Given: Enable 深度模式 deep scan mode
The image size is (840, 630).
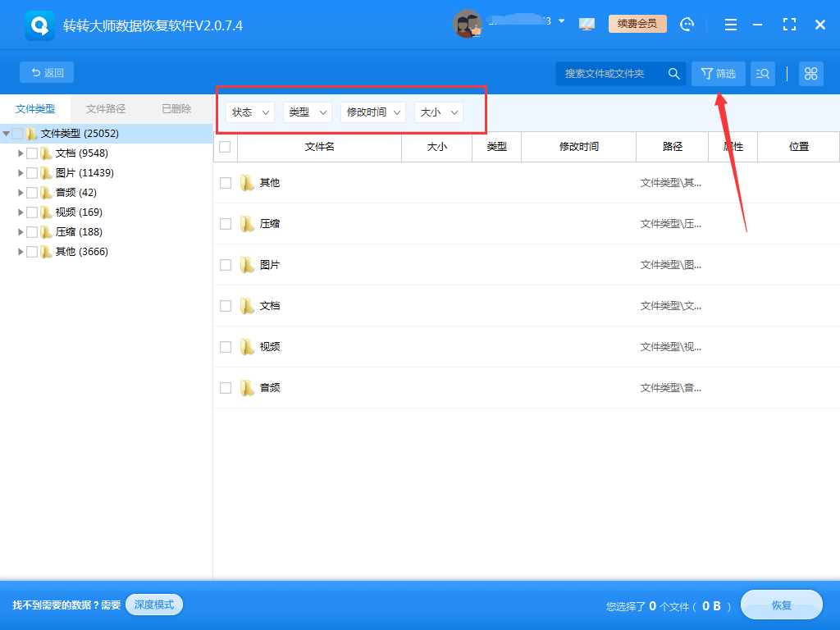Looking at the screenshot, I should coord(153,605).
